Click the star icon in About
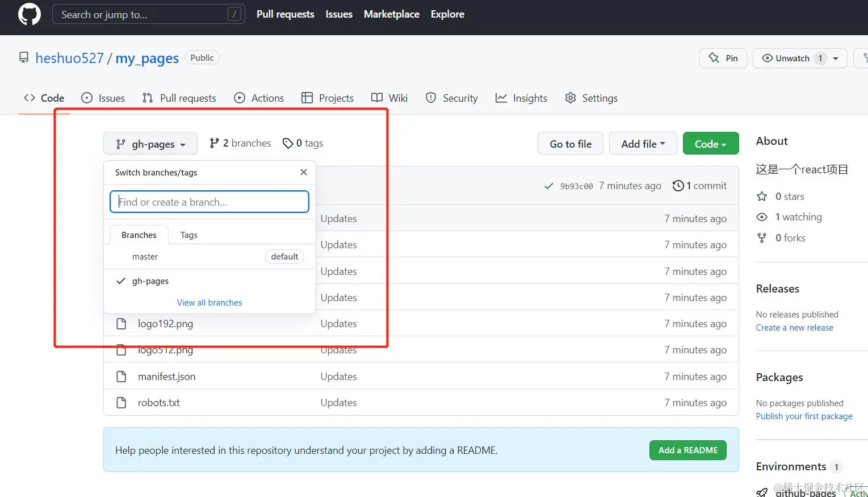The width and height of the screenshot is (868, 497). [x=762, y=197]
